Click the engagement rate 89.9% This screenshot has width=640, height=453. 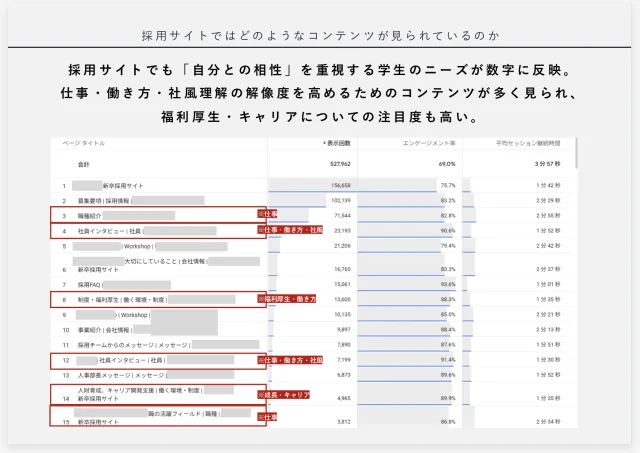click(x=448, y=398)
